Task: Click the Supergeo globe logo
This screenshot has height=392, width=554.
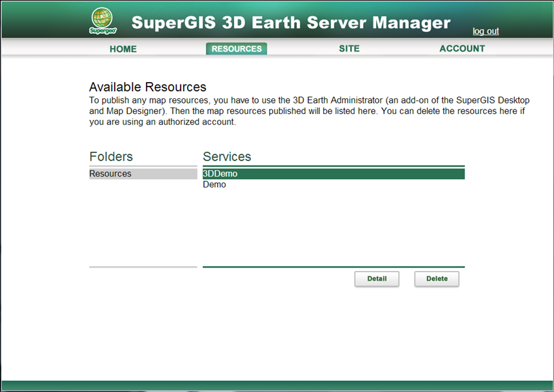Action: 102,21
